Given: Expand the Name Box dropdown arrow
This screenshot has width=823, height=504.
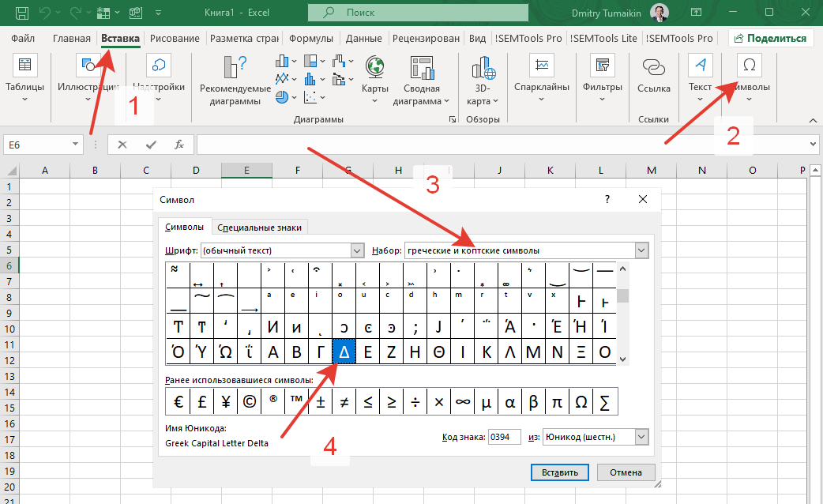Looking at the screenshot, I should pos(76,145).
